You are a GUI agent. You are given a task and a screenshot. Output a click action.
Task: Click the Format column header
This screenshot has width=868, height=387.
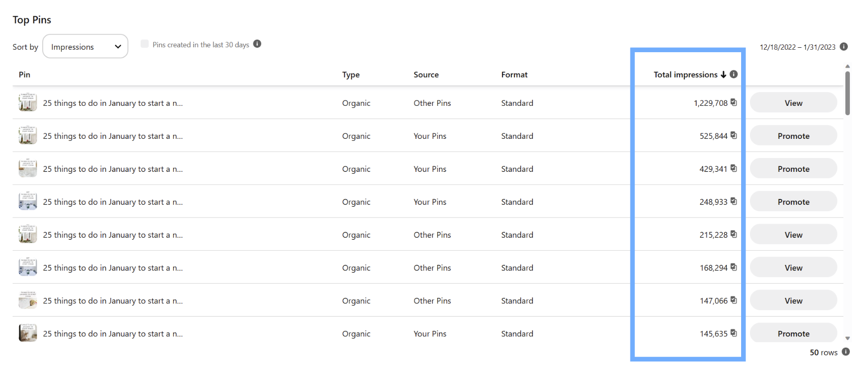[514, 75]
